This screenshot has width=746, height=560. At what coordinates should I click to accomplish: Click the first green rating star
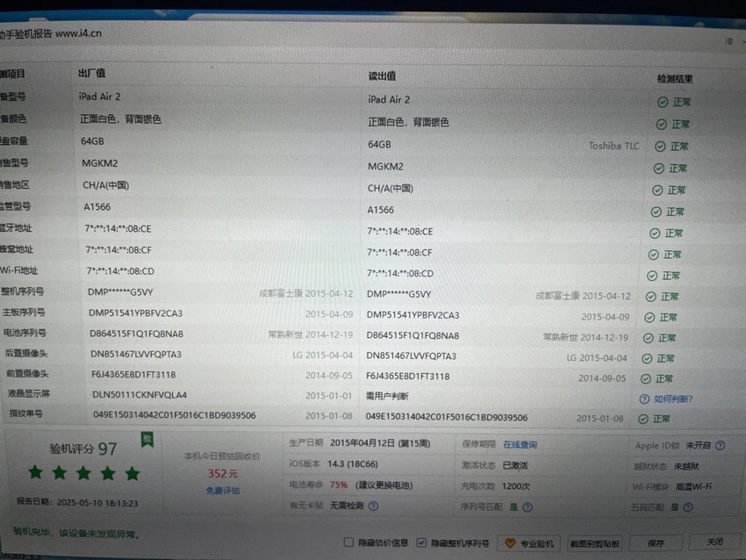pyautogui.click(x=35, y=472)
